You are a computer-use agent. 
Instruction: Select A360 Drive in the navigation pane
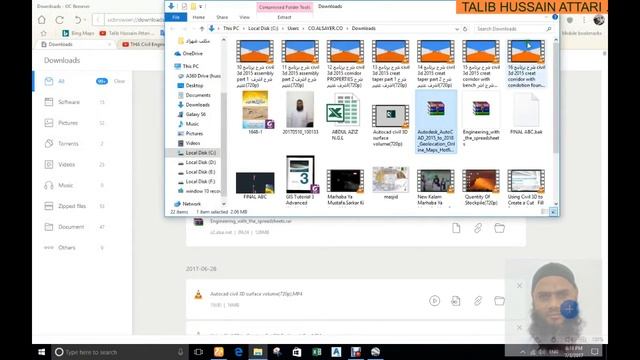coord(199,76)
